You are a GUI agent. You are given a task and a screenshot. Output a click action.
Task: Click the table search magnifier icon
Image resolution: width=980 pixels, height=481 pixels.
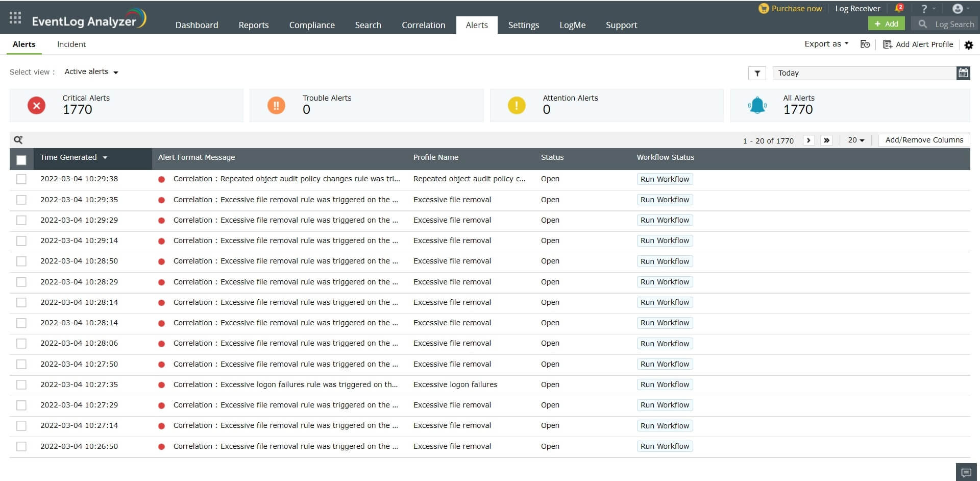(18, 140)
